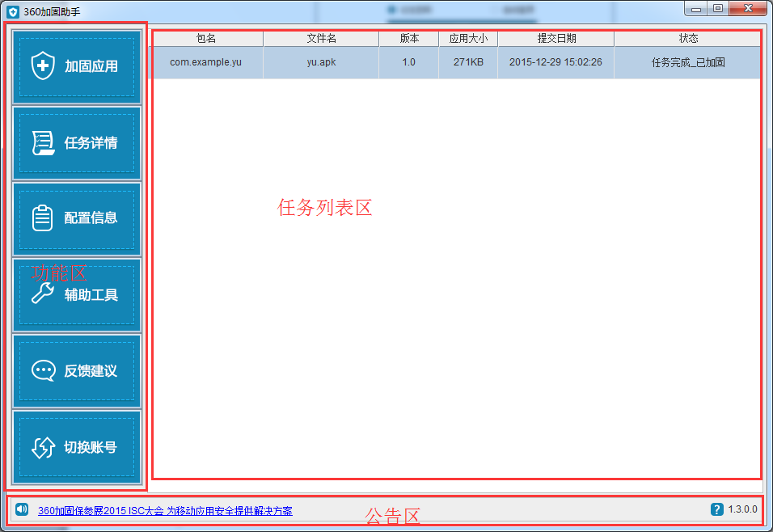Open 反馈建议 label text
The height and width of the screenshot is (532, 773).
point(91,371)
